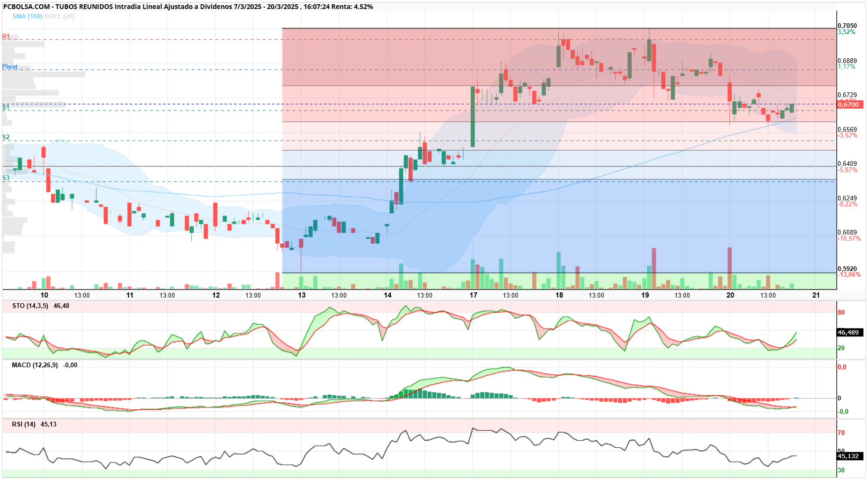Click the date 17 on time axis
868x480 pixels.
tap(473, 295)
